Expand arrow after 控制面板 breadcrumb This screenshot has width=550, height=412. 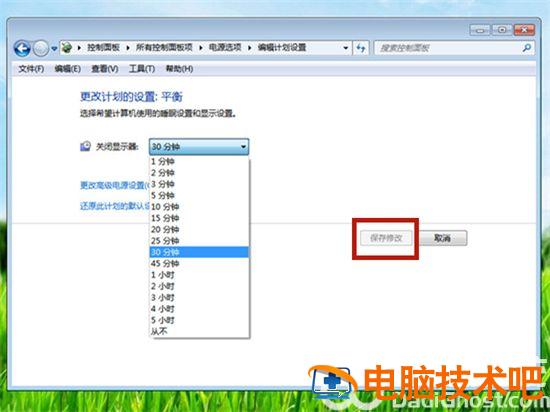pos(128,48)
